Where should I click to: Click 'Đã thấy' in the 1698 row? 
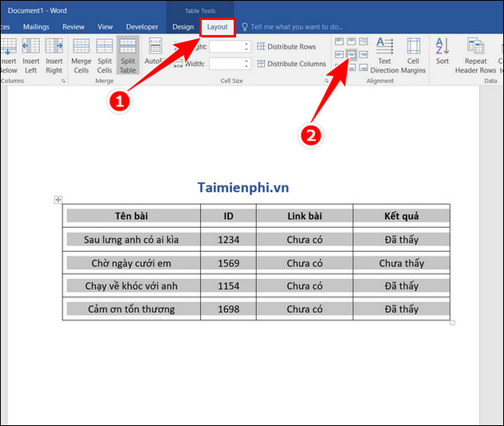pyautogui.click(x=402, y=309)
